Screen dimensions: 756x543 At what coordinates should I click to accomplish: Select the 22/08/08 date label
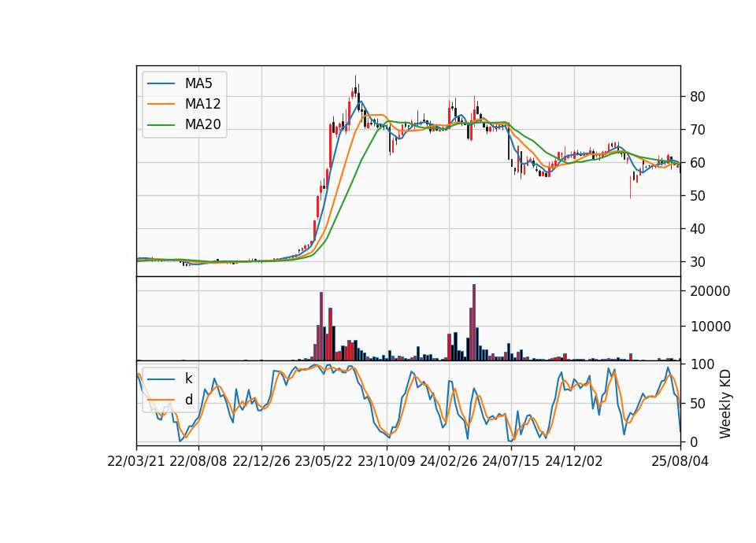[x=198, y=461]
